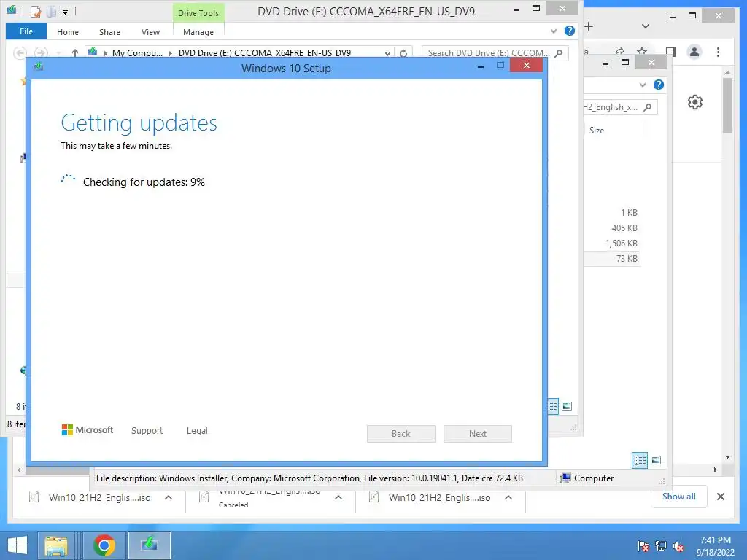
Task: Open a new Chrome tab
Action: (x=589, y=26)
